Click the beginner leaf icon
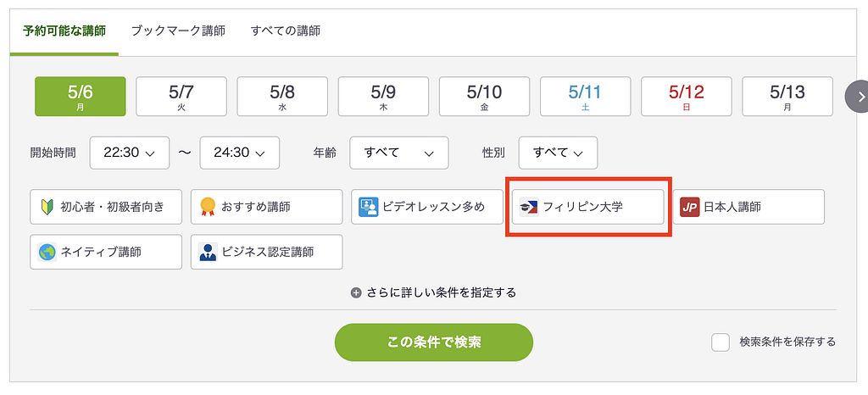The width and height of the screenshot is (868, 395). coord(47,207)
